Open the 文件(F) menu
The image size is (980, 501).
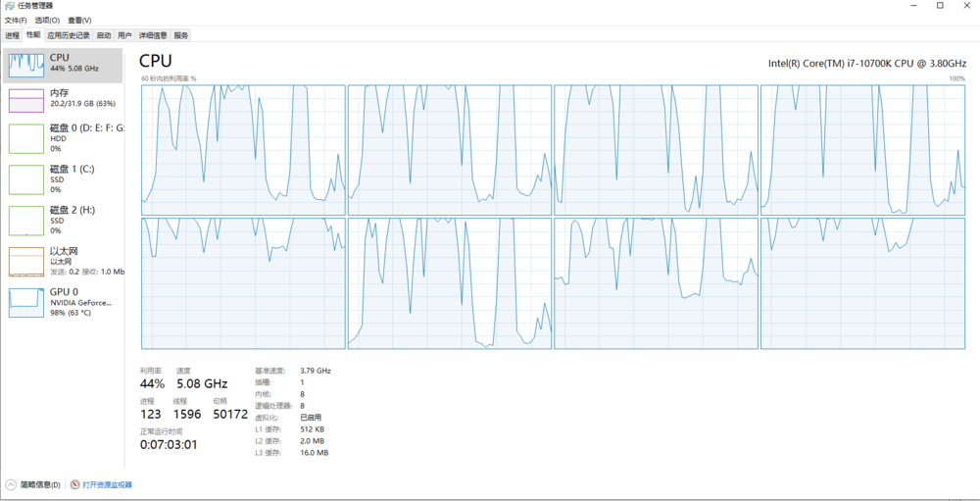16,21
